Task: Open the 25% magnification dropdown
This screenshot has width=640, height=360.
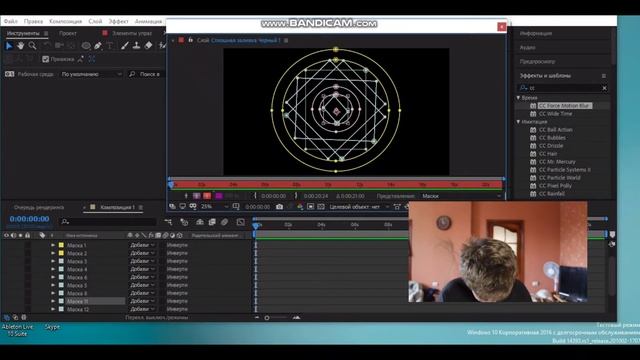Action: click(214, 207)
